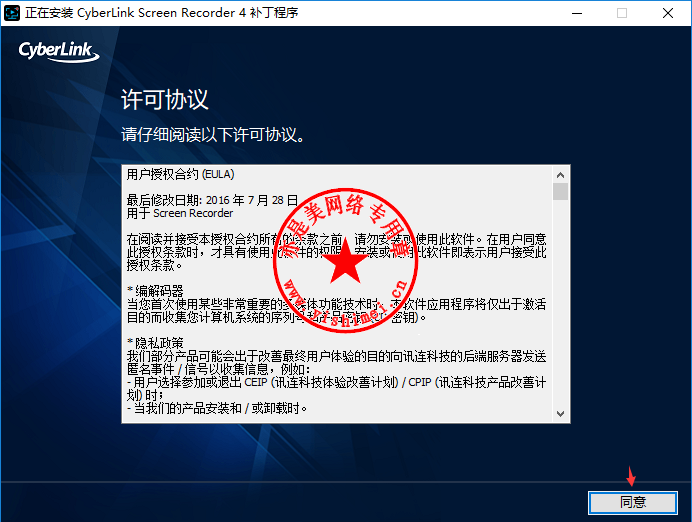Image resolution: width=692 pixels, height=522 pixels.
Task: Click the section heading * 编解码器
Action: click(x=155, y=291)
